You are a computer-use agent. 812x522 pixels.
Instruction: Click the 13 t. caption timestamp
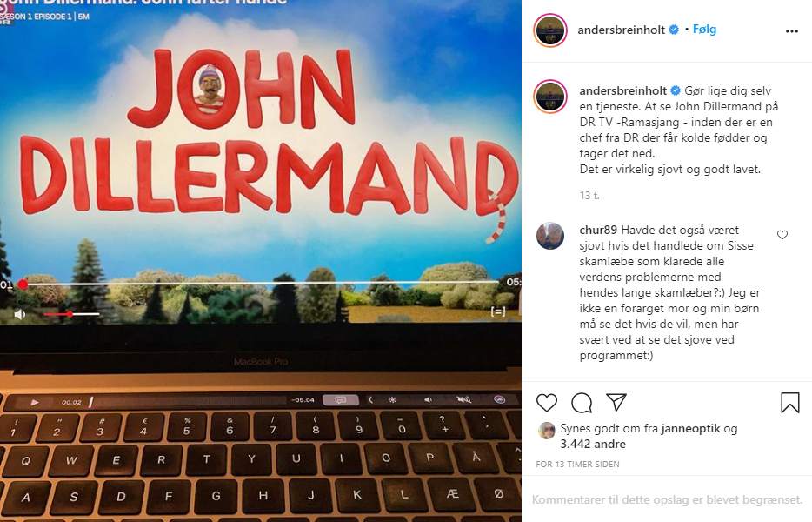point(589,196)
